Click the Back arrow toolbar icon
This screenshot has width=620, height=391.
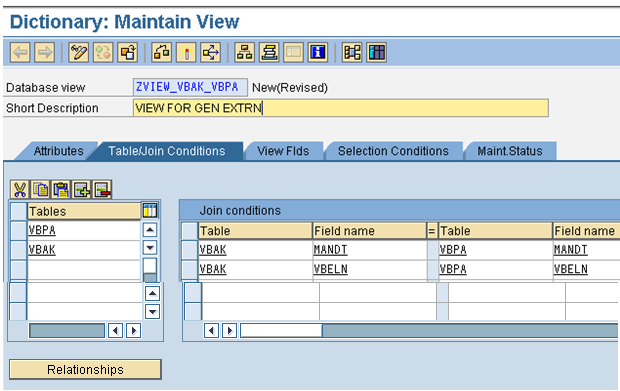pyautogui.click(x=20, y=52)
